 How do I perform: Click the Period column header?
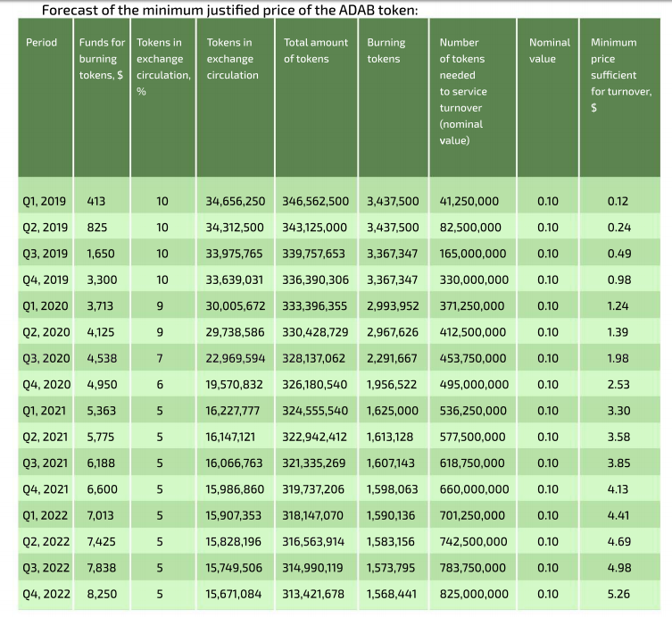42,43
